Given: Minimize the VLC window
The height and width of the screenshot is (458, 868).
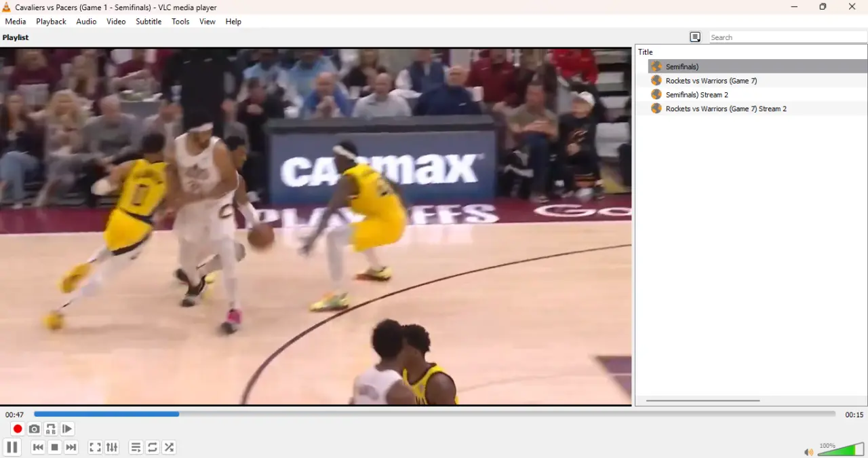Looking at the screenshot, I should [794, 7].
